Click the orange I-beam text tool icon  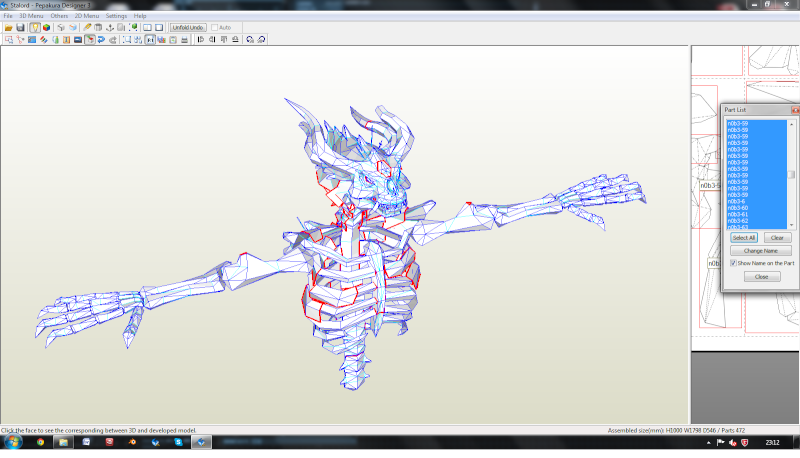click(x=66, y=40)
